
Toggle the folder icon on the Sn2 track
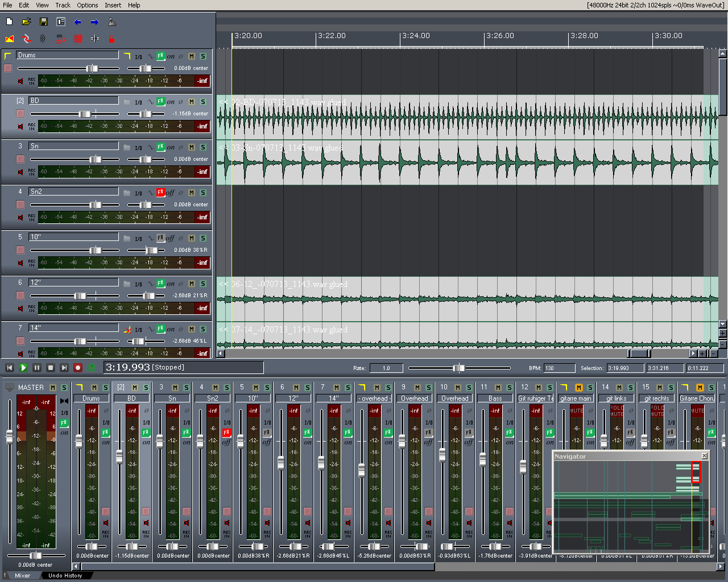tap(127, 193)
